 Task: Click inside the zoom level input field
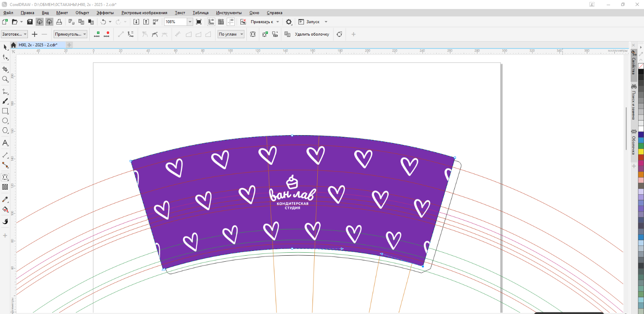[x=176, y=21]
